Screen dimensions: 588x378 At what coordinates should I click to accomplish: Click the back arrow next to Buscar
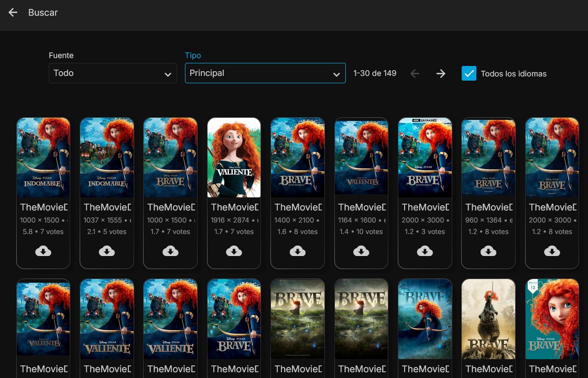click(x=13, y=13)
